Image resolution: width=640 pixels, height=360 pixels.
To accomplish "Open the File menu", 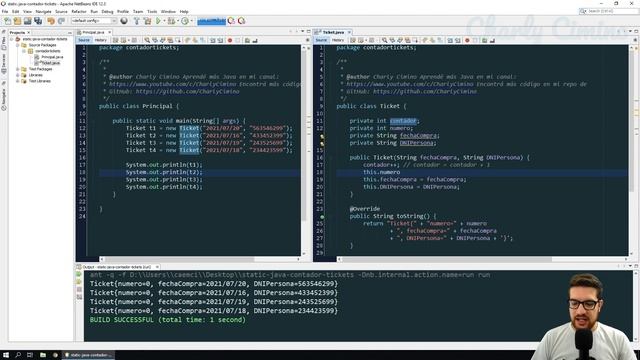I will (5, 11).
